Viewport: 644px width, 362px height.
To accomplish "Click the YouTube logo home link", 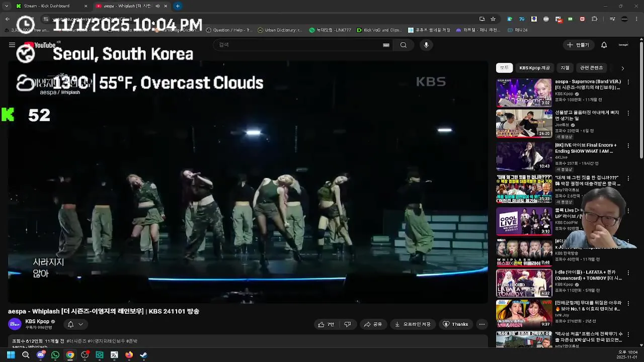I will [40, 45].
